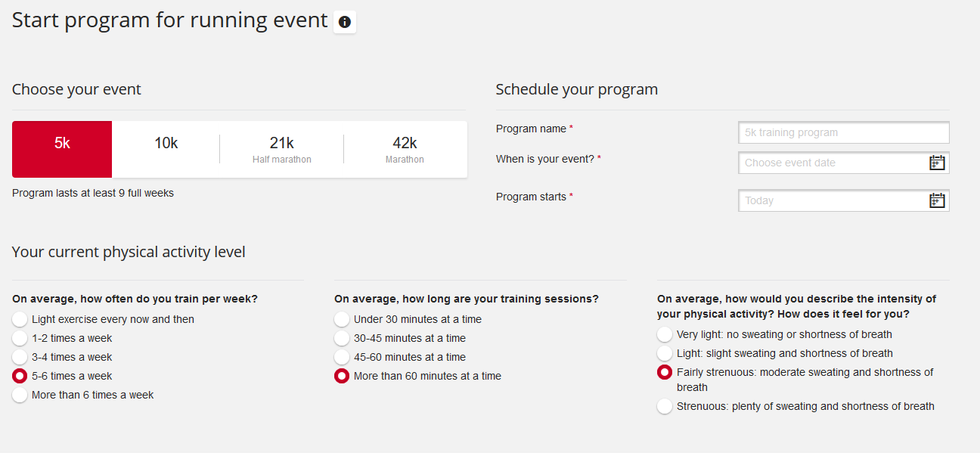The width and height of the screenshot is (980, 453).
Task: Open calendar icon for program start date
Action: [x=937, y=200]
